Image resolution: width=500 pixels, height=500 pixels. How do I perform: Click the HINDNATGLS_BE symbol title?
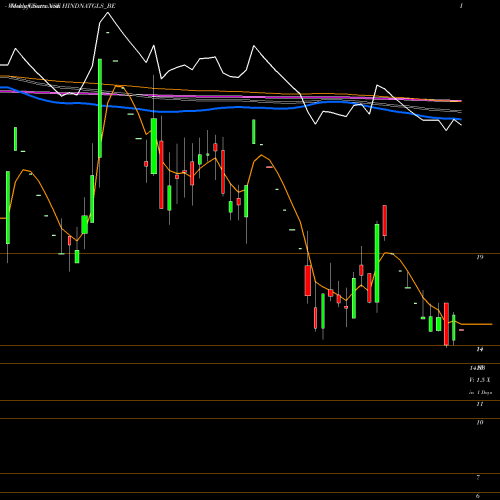[89, 6]
